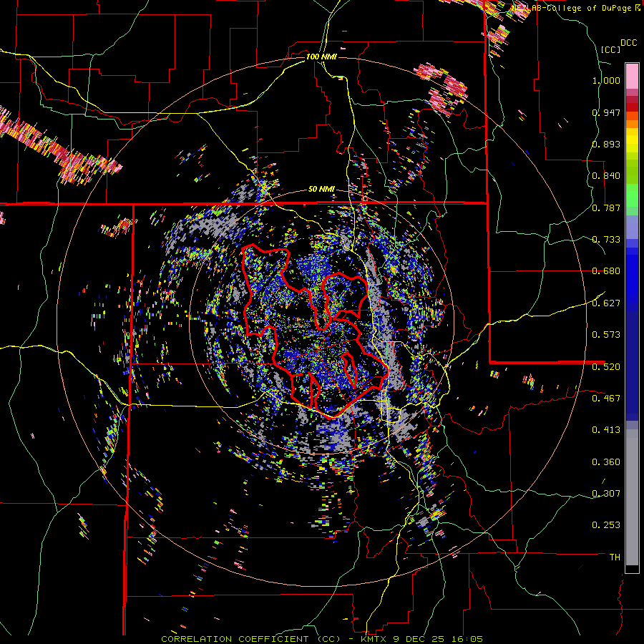Select the "0.733" scale label

coord(606,240)
